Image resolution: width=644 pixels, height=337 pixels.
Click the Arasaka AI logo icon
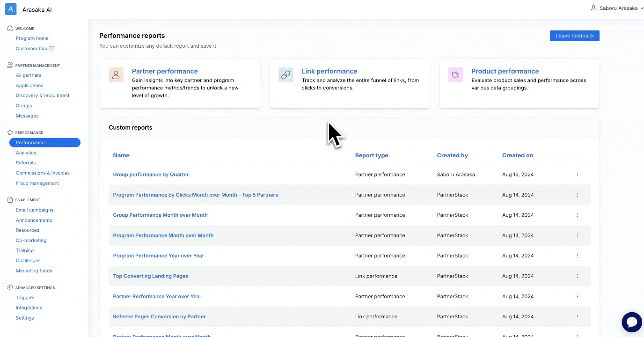[x=11, y=9]
